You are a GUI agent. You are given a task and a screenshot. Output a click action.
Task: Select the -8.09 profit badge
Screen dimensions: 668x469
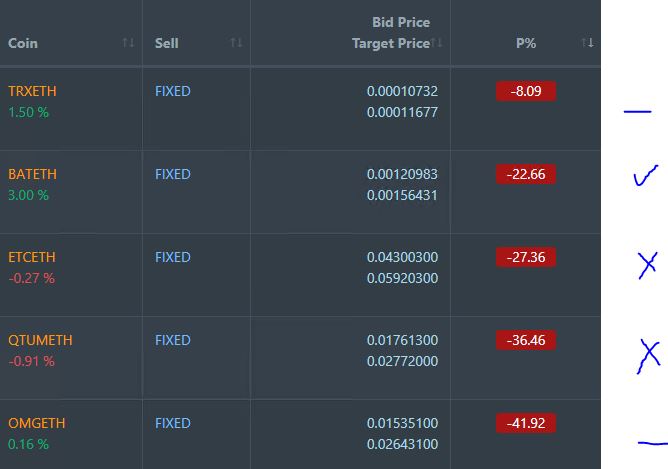526,91
